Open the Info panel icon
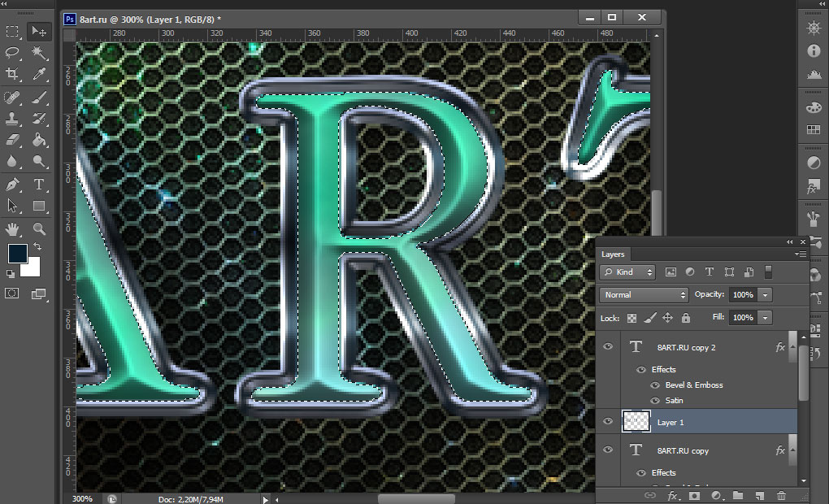The height and width of the screenshot is (504, 829). (814, 50)
